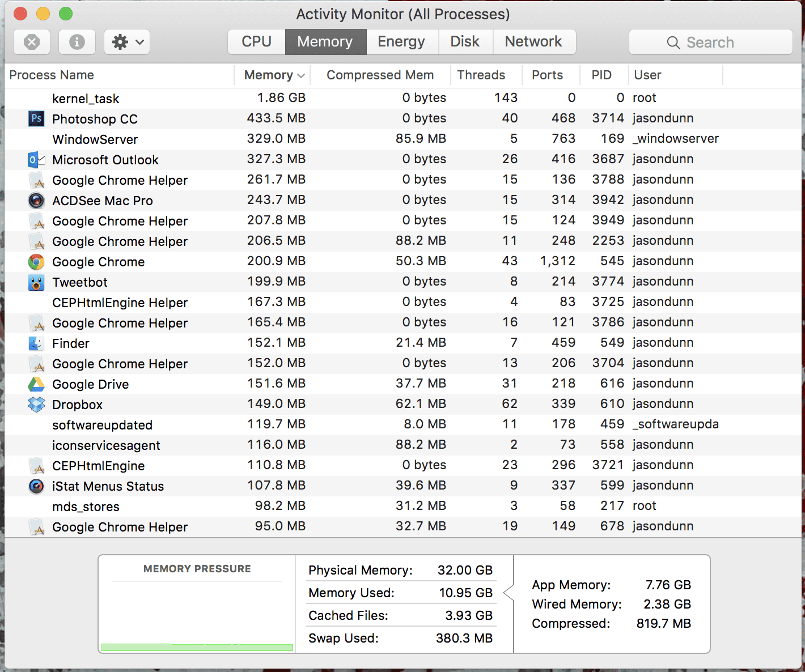
Task: Switch to the CPU tab
Action: 256,42
